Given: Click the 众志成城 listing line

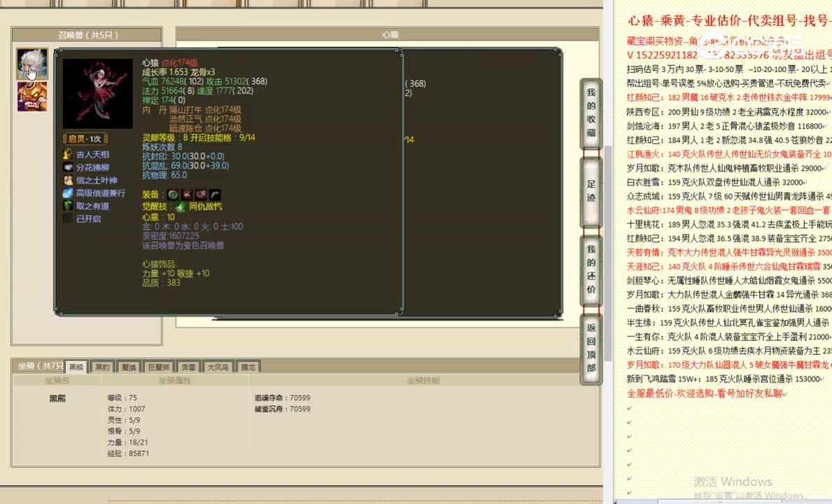Looking at the screenshot, I should coord(729,196).
